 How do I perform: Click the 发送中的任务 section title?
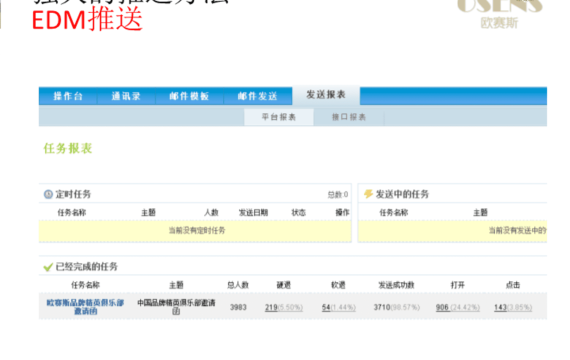tap(402, 194)
